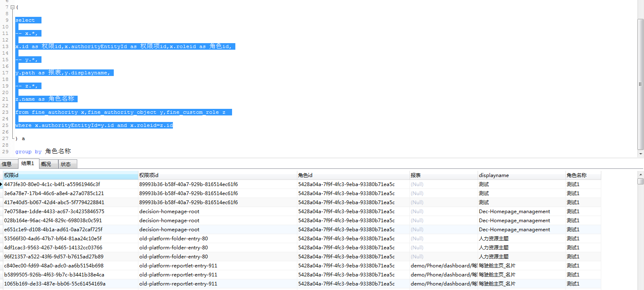The height and width of the screenshot is (290, 644).
Task: Select cell 028b164e-96ac-42f4-829c-698038c0c591
Action: point(71,221)
